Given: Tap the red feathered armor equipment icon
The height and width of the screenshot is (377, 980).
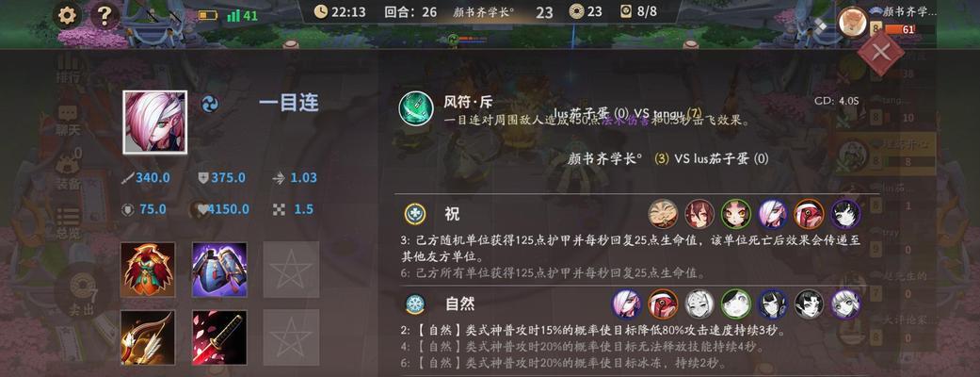Looking at the screenshot, I should click(148, 270).
